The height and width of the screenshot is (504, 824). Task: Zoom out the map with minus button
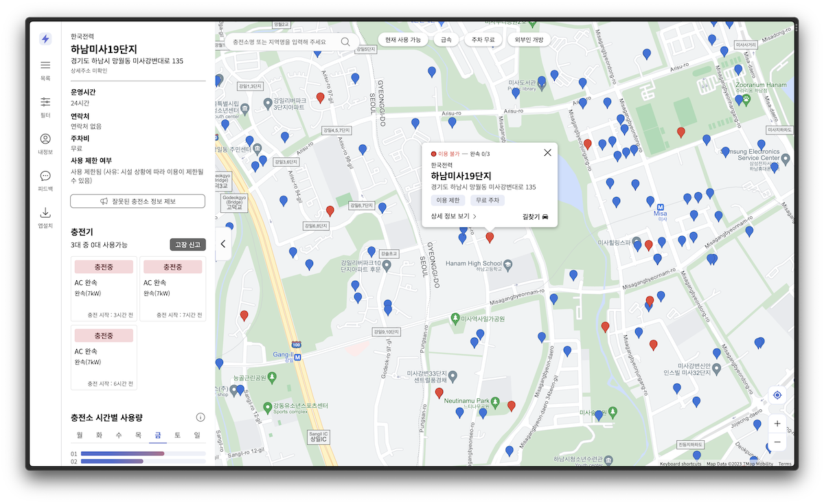pyautogui.click(x=777, y=442)
